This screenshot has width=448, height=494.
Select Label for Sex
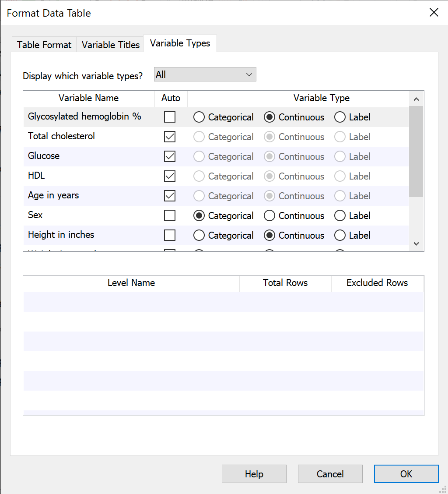point(340,215)
